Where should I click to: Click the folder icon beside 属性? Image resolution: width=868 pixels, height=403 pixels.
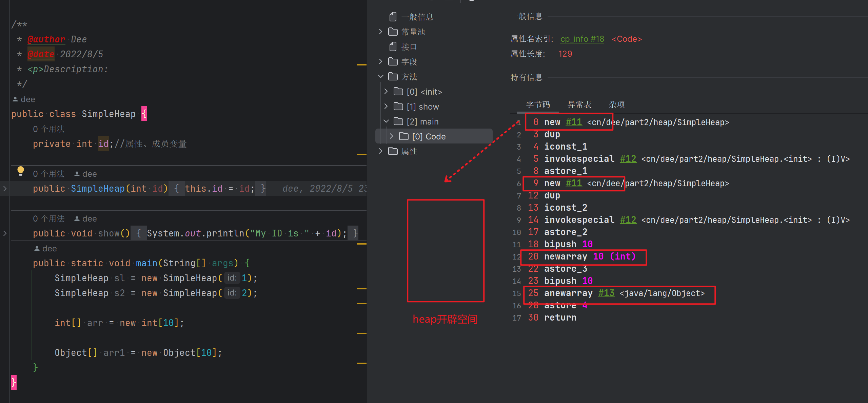392,151
